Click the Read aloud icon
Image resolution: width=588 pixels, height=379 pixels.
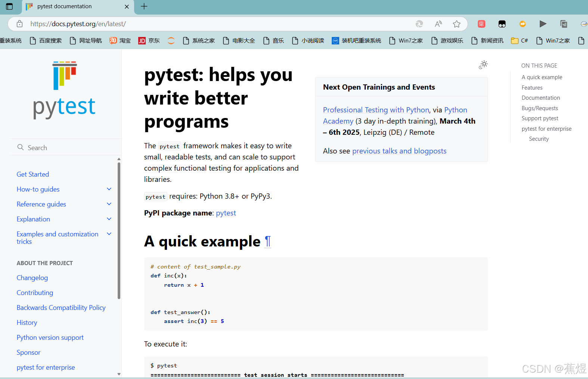438,24
